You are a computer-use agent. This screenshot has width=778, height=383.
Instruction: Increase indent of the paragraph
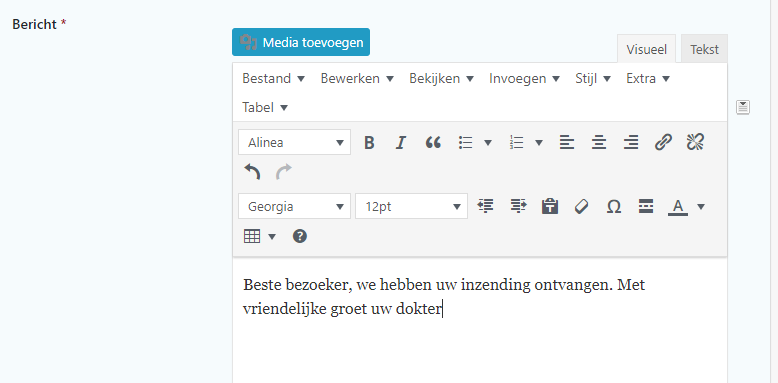coord(518,206)
